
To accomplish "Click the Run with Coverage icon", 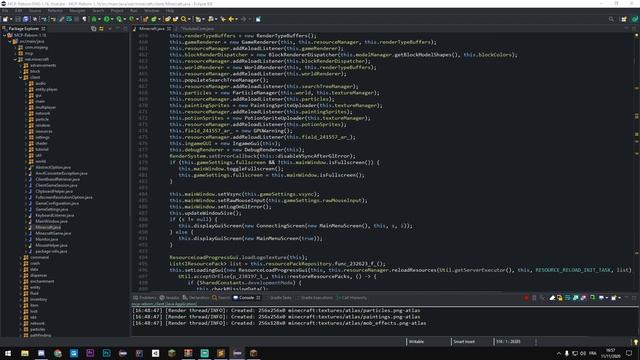I will 119,19.
